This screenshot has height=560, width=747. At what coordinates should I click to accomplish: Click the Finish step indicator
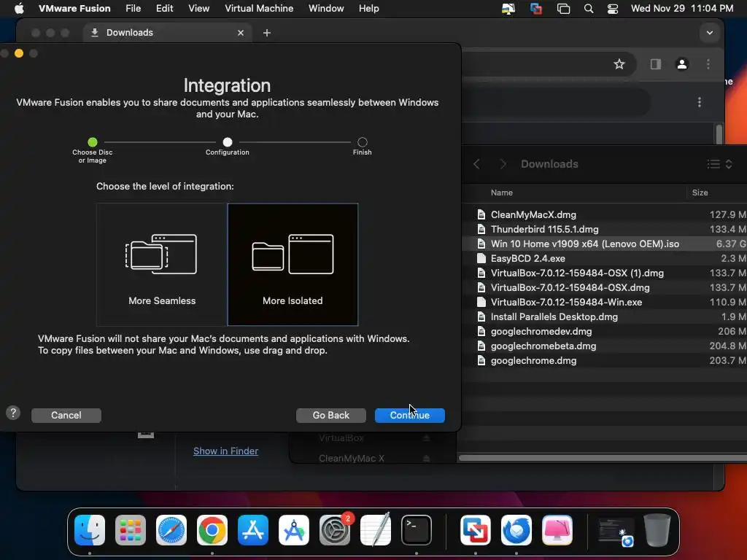click(363, 142)
